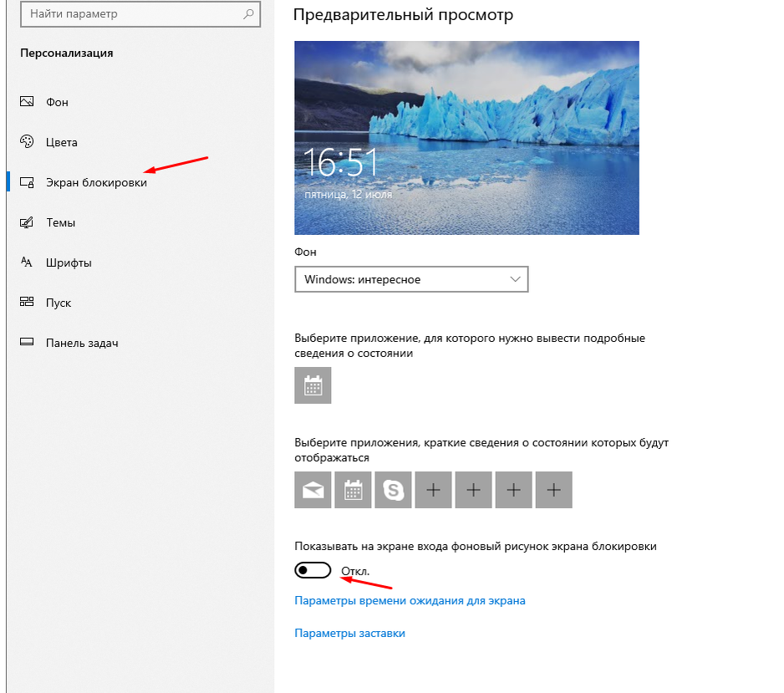The height and width of the screenshot is (693, 784).
Task: Click the search magnifier icon
Action: (248, 14)
